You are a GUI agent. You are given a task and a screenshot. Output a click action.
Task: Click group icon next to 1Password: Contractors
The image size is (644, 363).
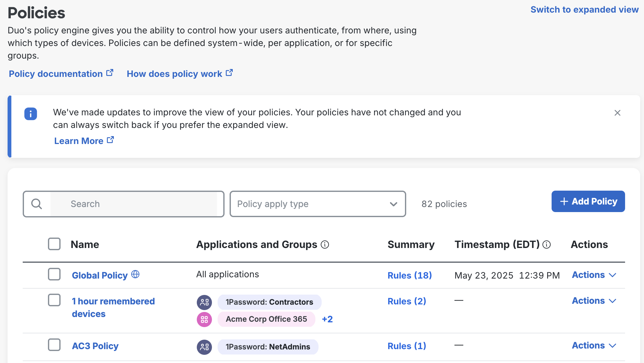pyautogui.click(x=204, y=302)
